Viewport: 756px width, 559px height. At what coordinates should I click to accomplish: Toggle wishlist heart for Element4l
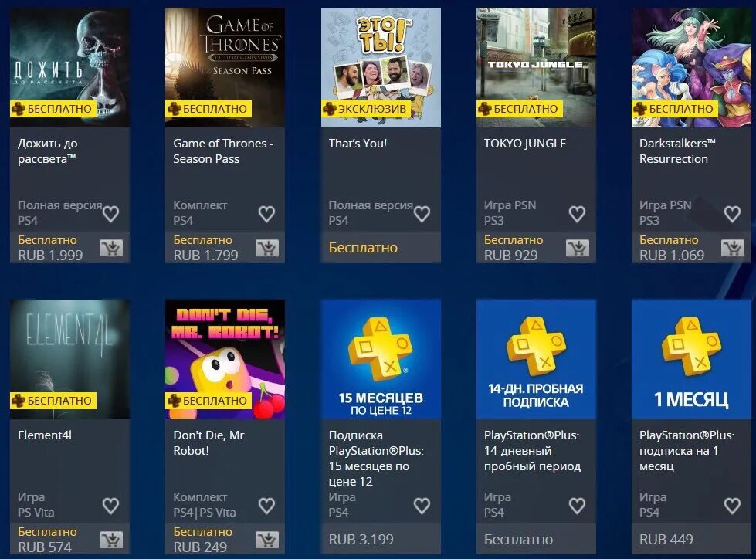[x=111, y=506]
